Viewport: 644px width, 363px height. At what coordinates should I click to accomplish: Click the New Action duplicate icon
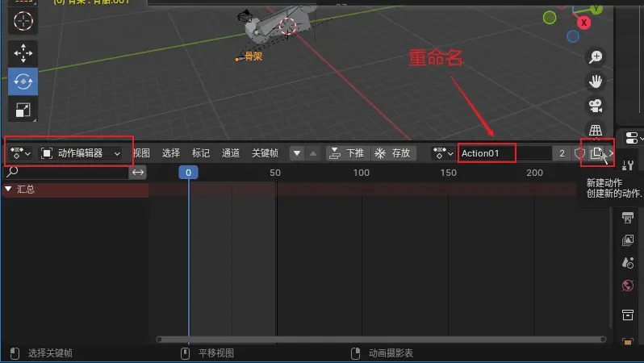596,153
